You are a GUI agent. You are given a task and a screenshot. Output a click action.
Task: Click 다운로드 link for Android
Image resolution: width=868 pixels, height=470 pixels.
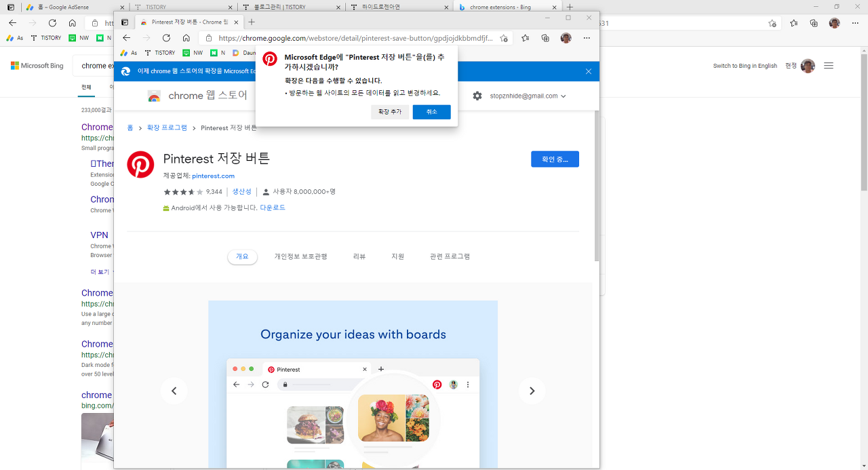[x=273, y=208]
